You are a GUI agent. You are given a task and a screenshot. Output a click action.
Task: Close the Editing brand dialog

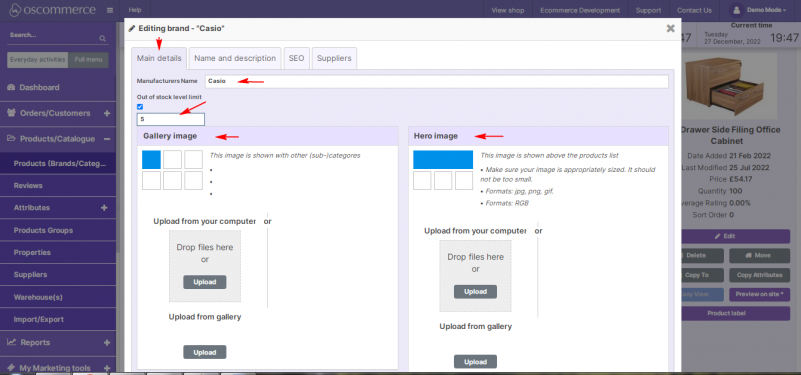670,29
